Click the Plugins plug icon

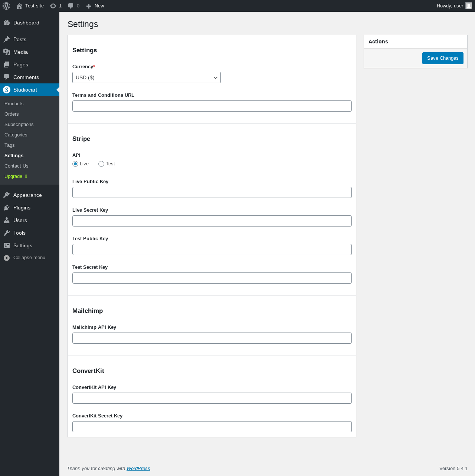(7, 208)
